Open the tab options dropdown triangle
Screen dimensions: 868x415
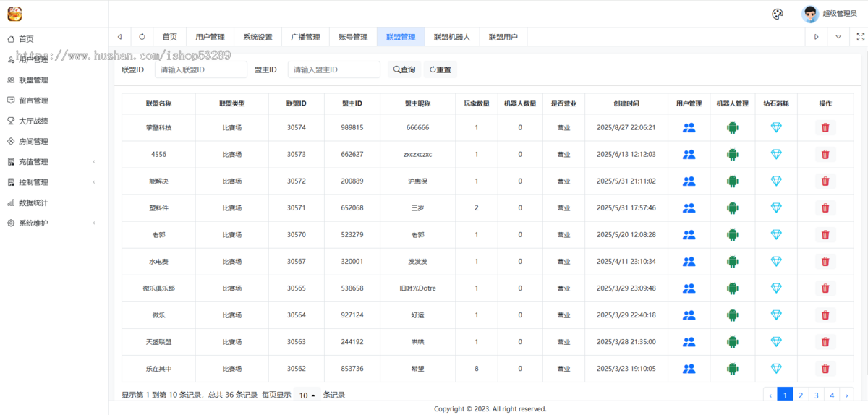tap(838, 37)
